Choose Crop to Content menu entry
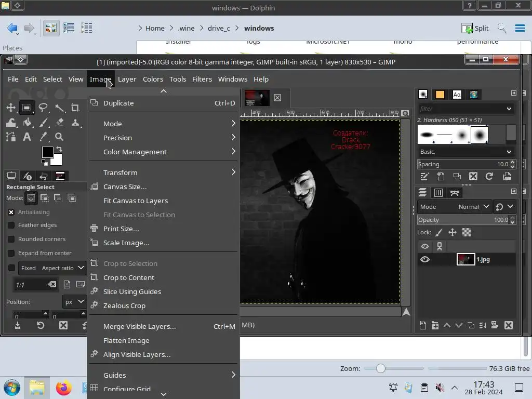 click(163, 277)
